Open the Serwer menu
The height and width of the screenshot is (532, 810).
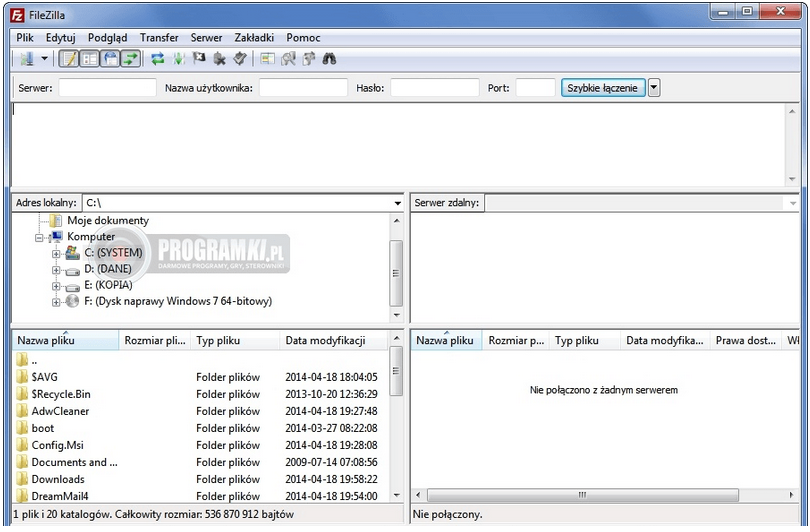206,38
